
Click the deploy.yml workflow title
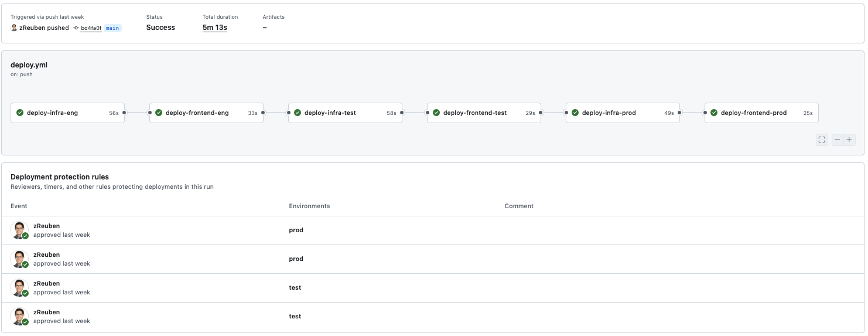(x=29, y=65)
